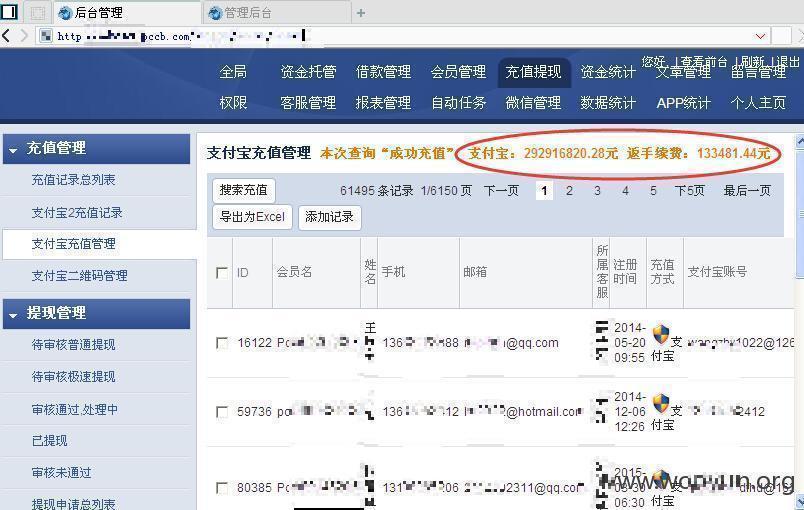Image resolution: width=804 pixels, height=510 pixels.
Task: Click Alipay shield icon in row 59736
Action: pos(661,403)
